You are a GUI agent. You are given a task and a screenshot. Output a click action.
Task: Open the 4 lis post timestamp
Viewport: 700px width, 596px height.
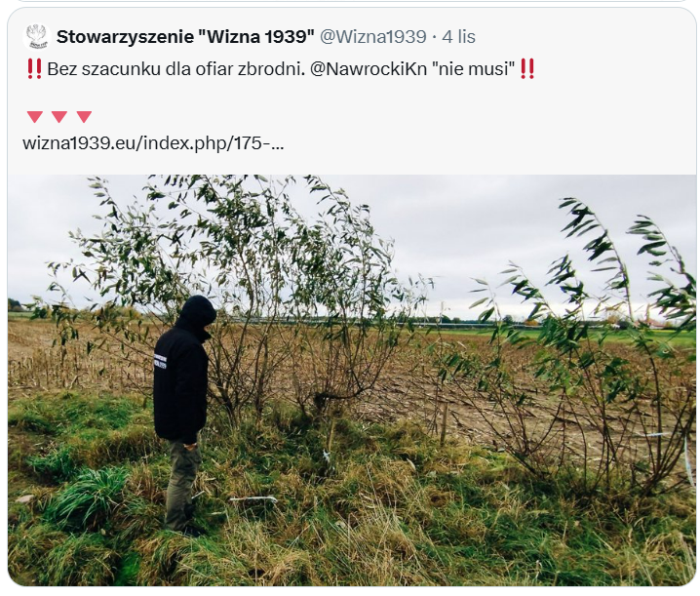tap(458, 37)
